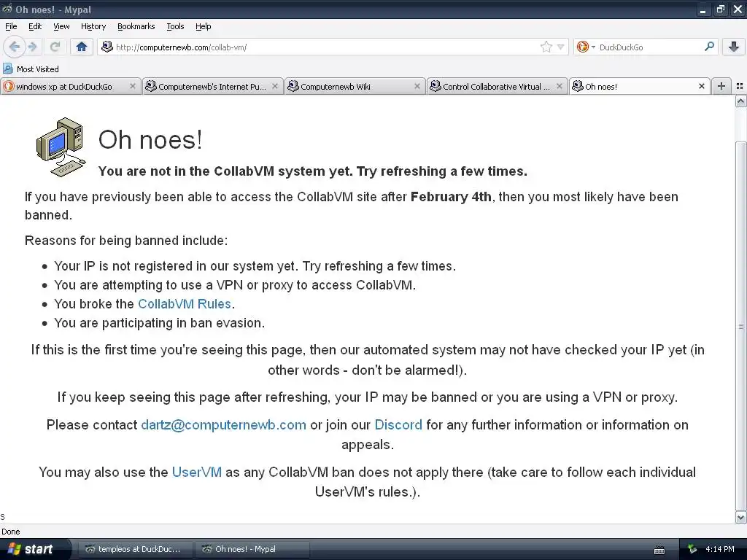Reload the page with the refresh icon
This screenshot has width=747, height=560.
pos(55,47)
